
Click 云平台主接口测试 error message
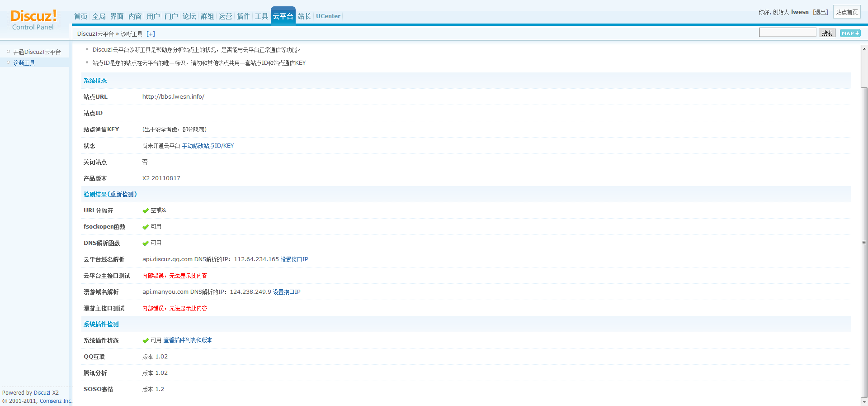(x=175, y=276)
